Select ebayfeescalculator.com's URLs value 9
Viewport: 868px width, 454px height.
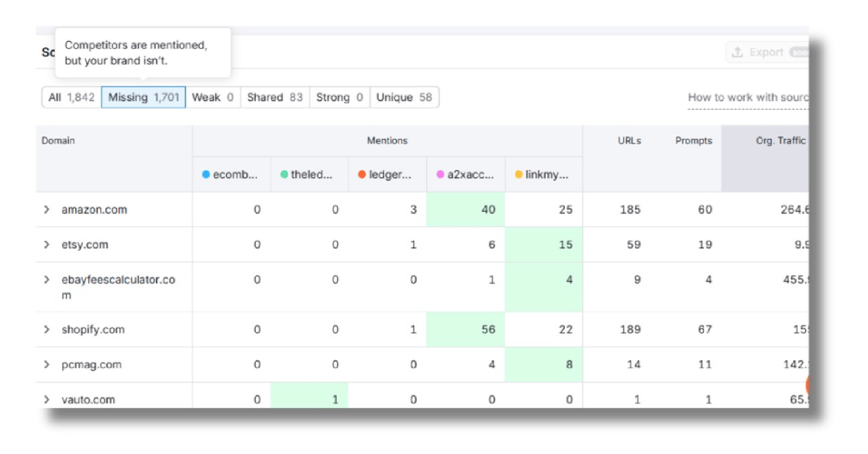(x=637, y=280)
